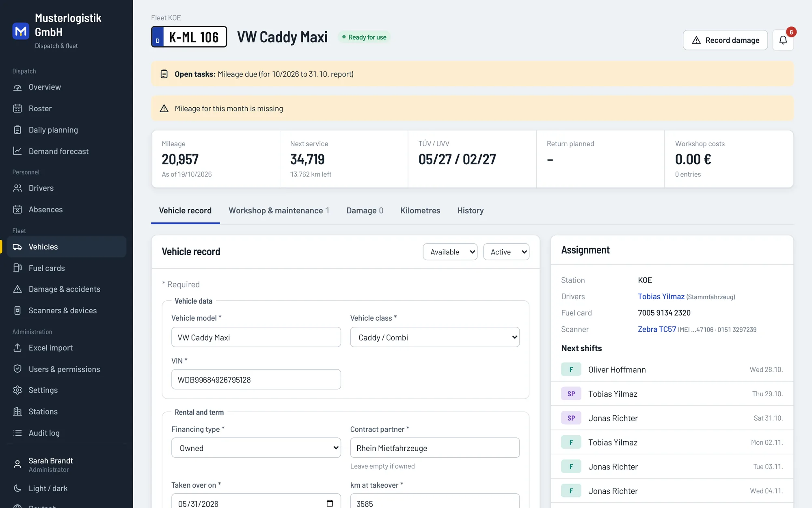Screen dimensions: 812x508
Task: Click the Absences calendar icon
Action: pos(17,210)
